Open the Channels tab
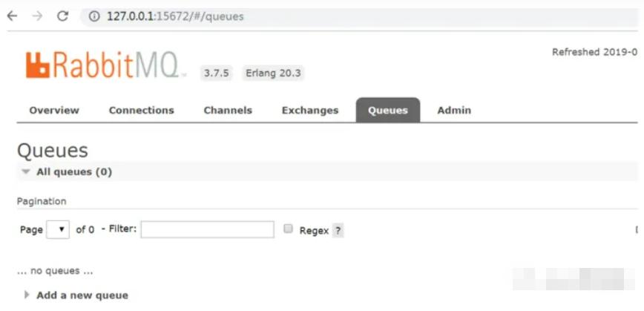 [x=228, y=111]
